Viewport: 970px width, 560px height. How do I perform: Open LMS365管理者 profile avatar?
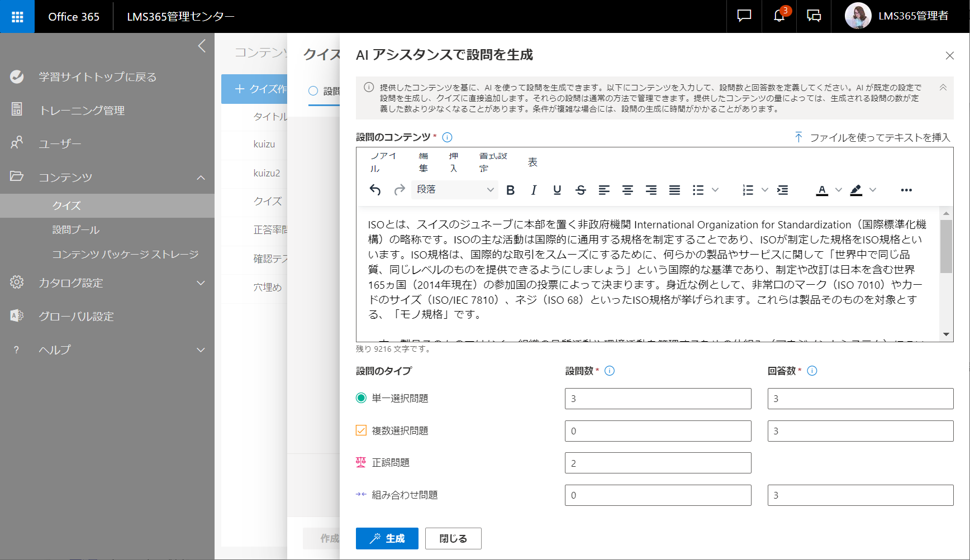[858, 16]
